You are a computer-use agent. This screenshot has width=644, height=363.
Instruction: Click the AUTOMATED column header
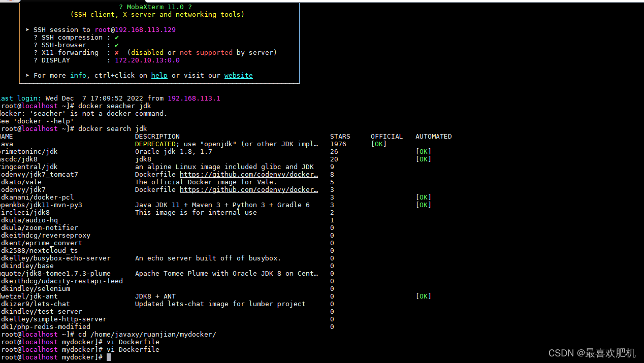click(x=434, y=136)
